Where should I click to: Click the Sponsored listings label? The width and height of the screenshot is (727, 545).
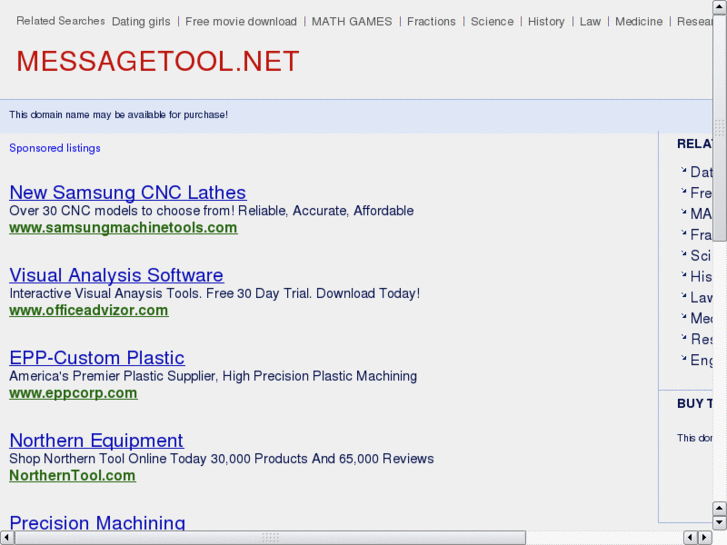coord(55,148)
